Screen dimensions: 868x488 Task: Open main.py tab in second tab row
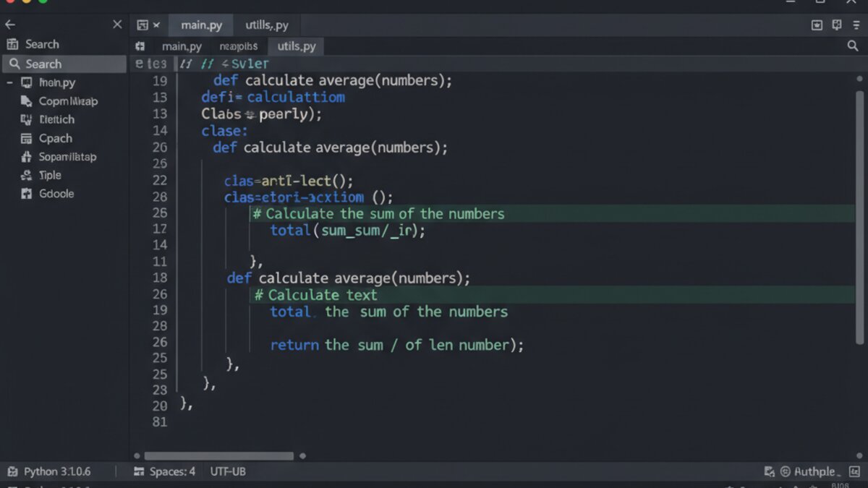click(x=182, y=46)
